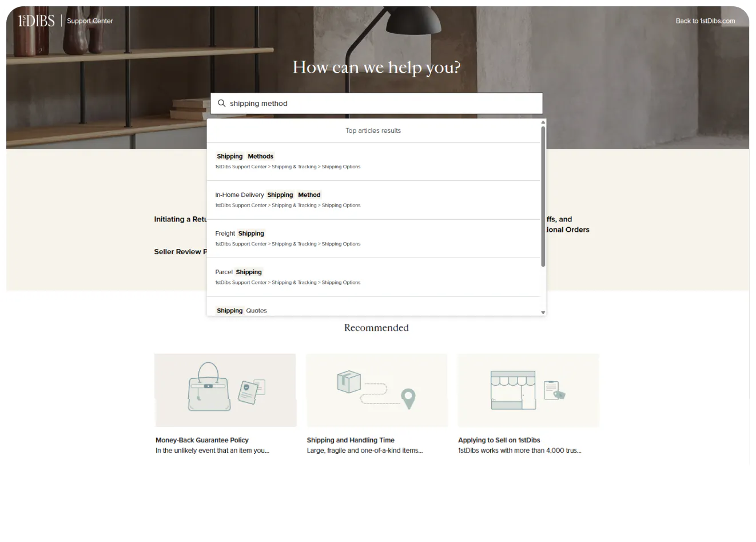Click the results list scroll up arrow

(543, 122)
